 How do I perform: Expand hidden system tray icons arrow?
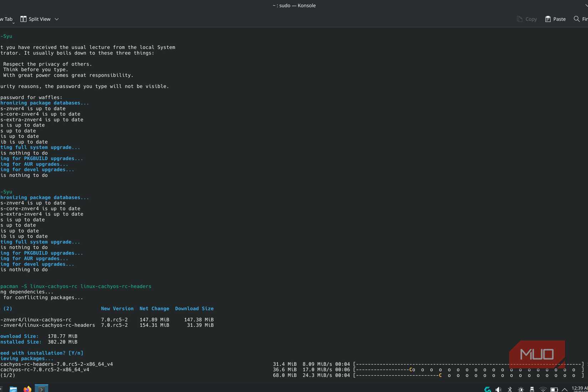click(564, 390)
